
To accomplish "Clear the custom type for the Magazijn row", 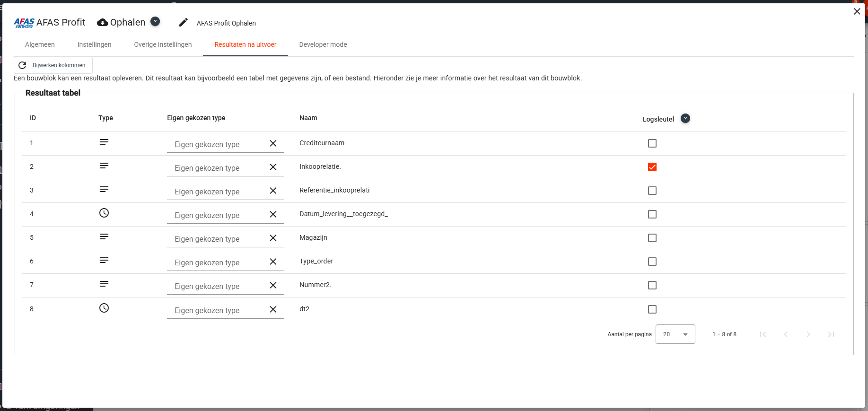I will (x=273, y=238).
